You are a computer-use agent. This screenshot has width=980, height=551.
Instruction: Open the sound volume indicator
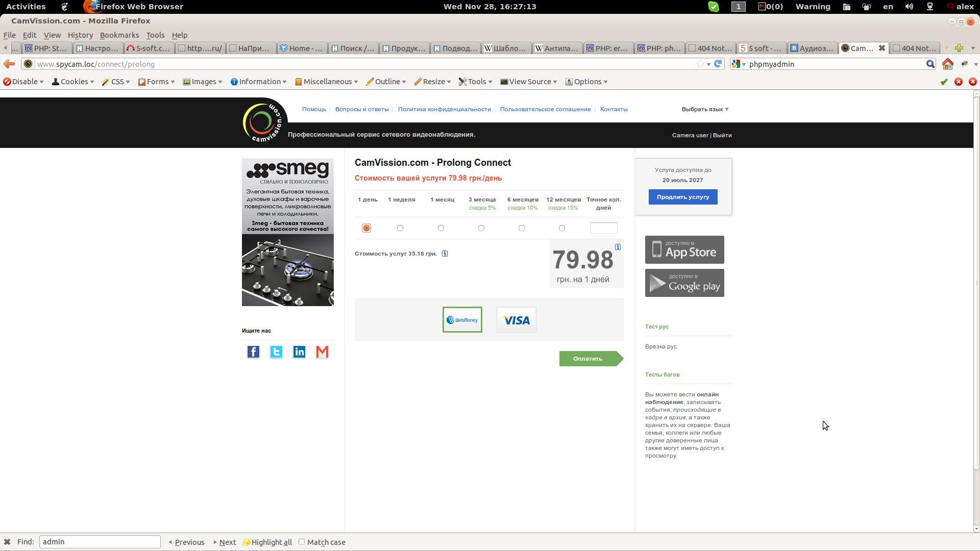tap(909, 7)
